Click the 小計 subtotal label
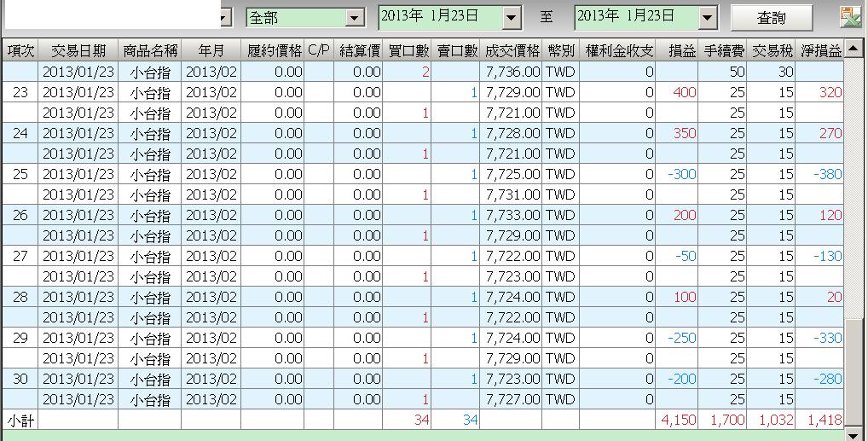Screen dimensions: 868x441 (20, 421)
